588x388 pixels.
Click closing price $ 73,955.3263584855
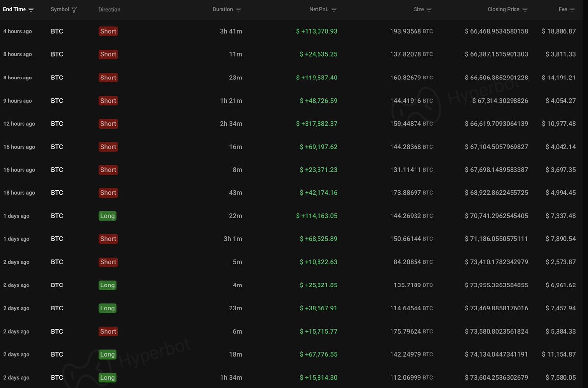(x=497, y=285)
